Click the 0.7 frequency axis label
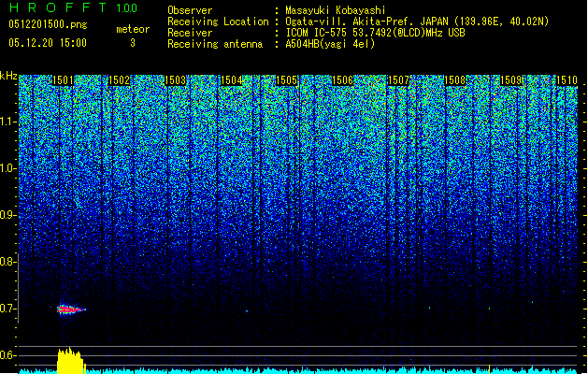This screenshot has width=588, height=374. coord(7,309)
